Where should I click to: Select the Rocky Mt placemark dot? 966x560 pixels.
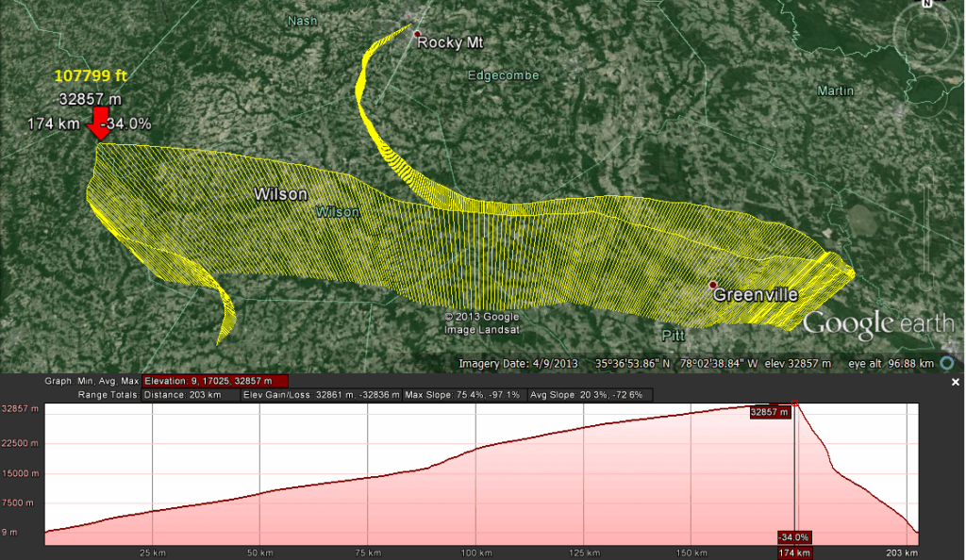[x=414, y=33]
